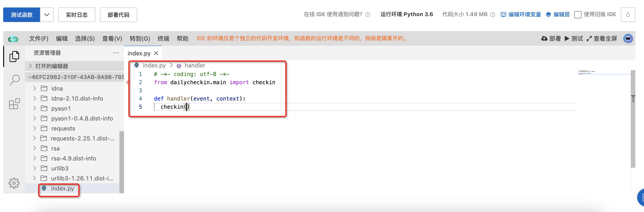Screen dimensions: 644x212
Task: Click the refresh icon button at top right
Action: [628, 15]
